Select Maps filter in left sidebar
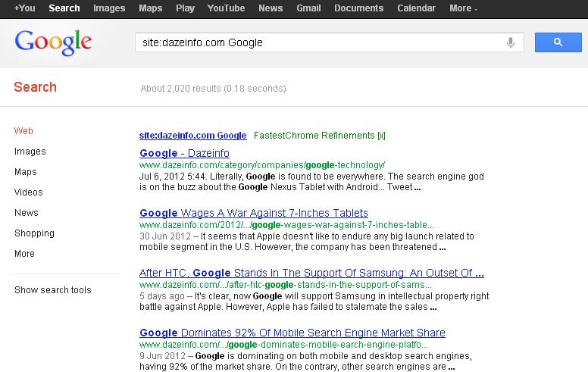 pyautogui.click(x=26, y=172)
